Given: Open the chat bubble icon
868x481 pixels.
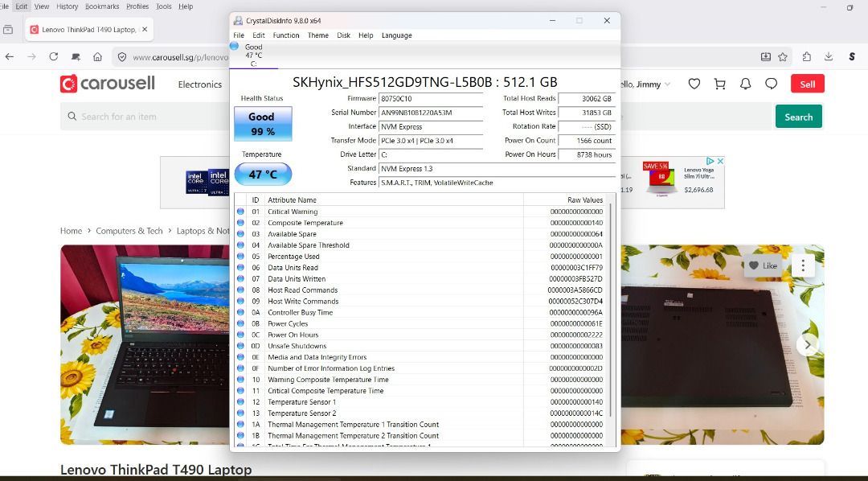Looking at the screenshot, I should pos(771,84).
